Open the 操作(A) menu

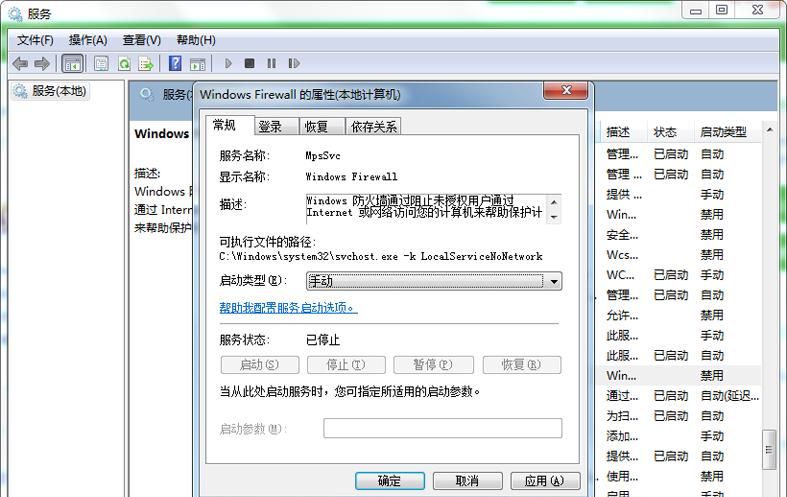click(x=88, y=40)
